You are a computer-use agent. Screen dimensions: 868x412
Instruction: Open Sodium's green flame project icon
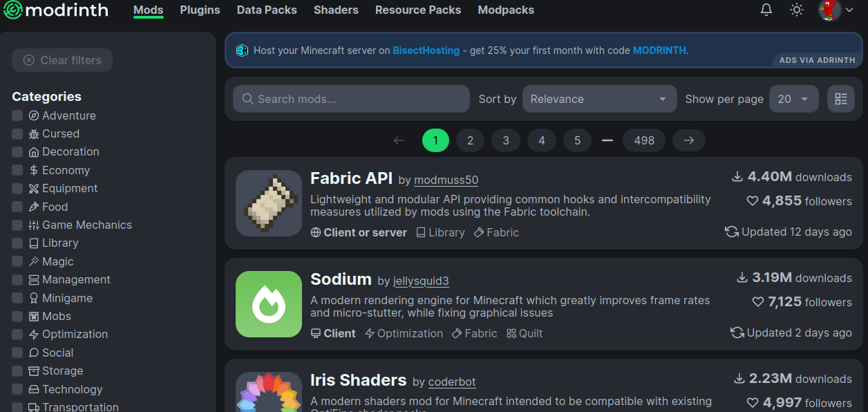click(269, 304)
